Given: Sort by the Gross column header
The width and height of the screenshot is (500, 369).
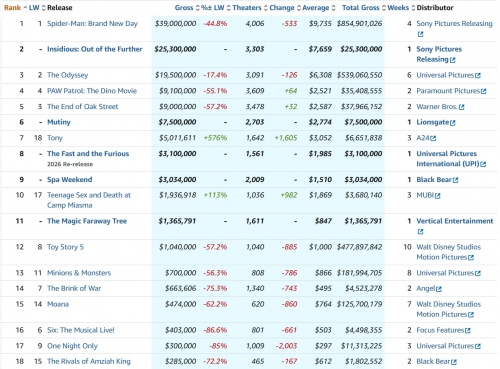Looking at the screenshot, I should point(187,8).
